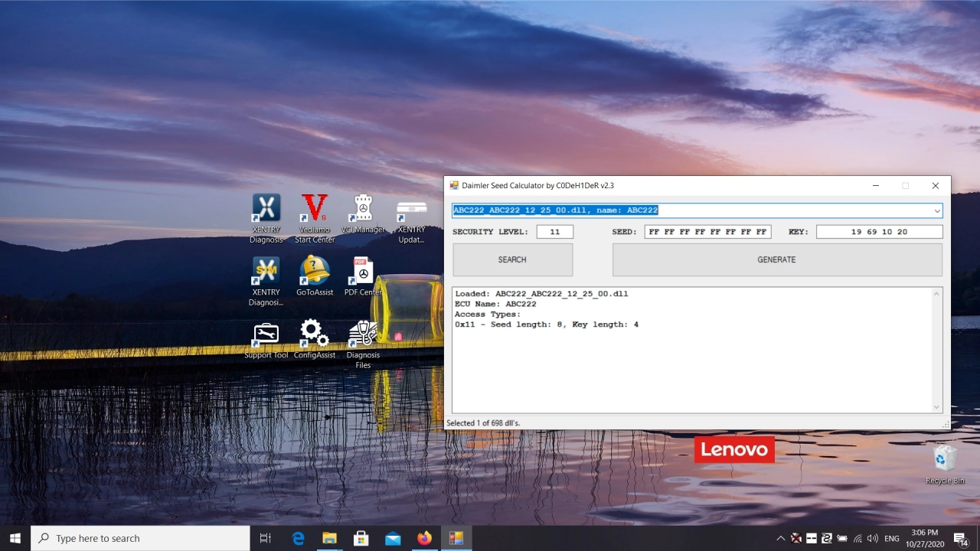Viewport: 980px width, 551px height.
Task: Click the Seed Calculator title bar app icon
Action: click(454, 185)
